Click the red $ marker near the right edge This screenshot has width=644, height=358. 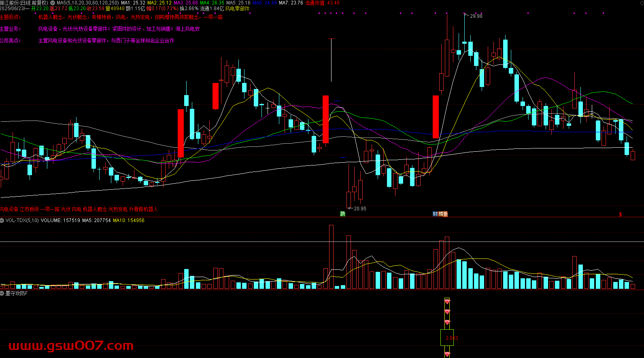coord(620,215)
